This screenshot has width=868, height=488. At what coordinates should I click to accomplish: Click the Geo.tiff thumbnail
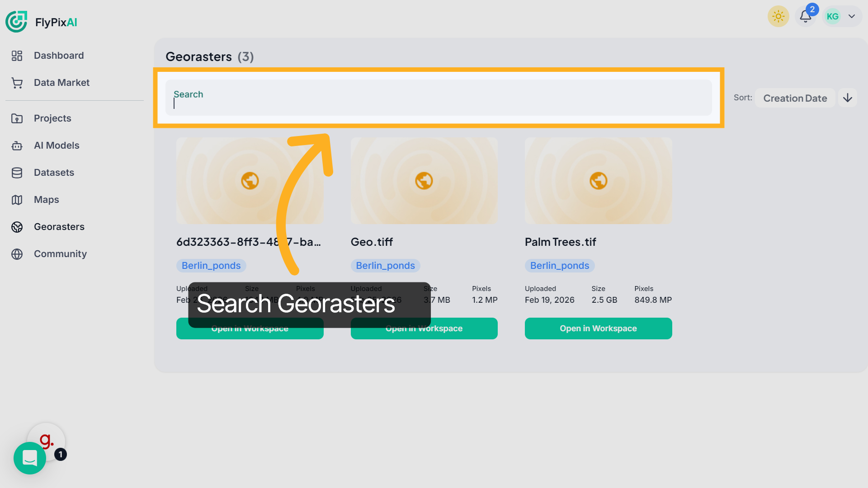424,181
